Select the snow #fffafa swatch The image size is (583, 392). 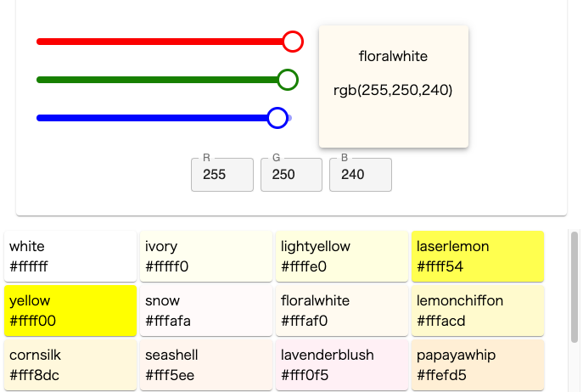[206, 311]
